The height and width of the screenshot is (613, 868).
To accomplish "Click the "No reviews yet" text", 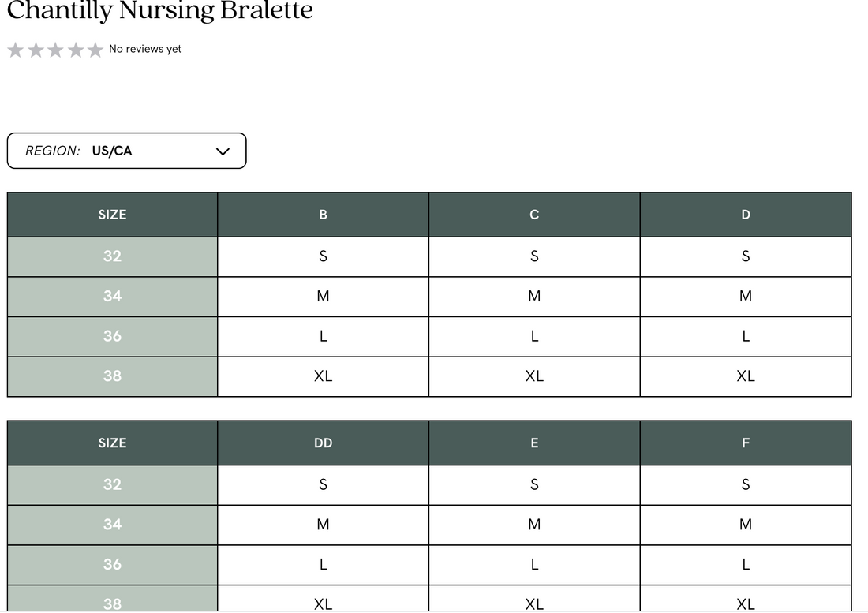I will point(145,49).
